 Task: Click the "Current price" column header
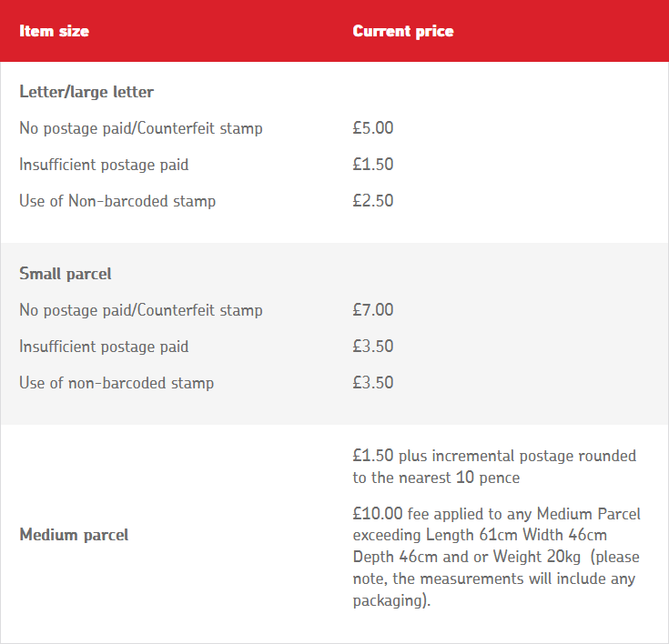pyautogui.click(x=402, y=32)
